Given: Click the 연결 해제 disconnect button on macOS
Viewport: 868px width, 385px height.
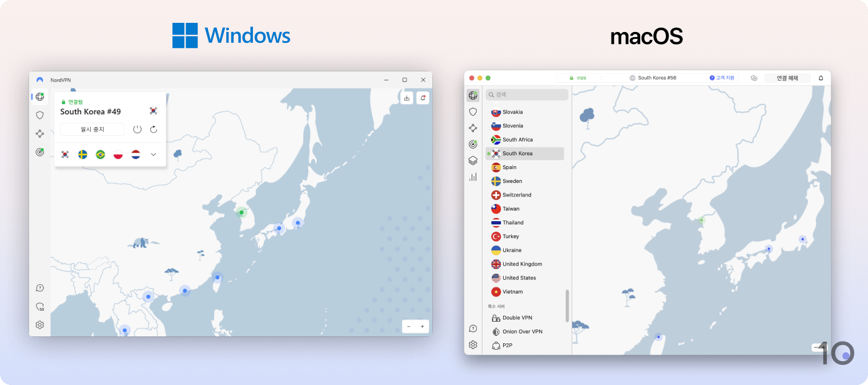Looking at the screenshot, I should [787, 78].
